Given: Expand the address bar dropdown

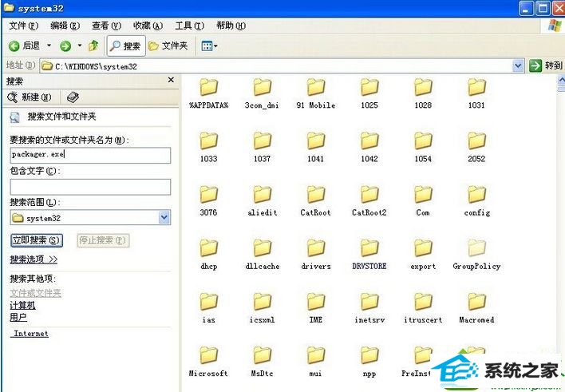Looking at the screenshot, I should [x=518, y=66].
